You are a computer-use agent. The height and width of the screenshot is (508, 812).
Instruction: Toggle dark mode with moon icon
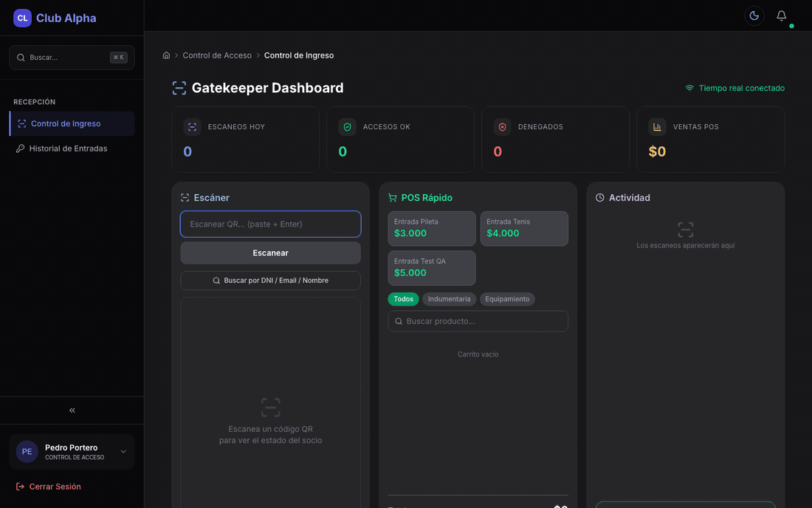click(754, 16)
